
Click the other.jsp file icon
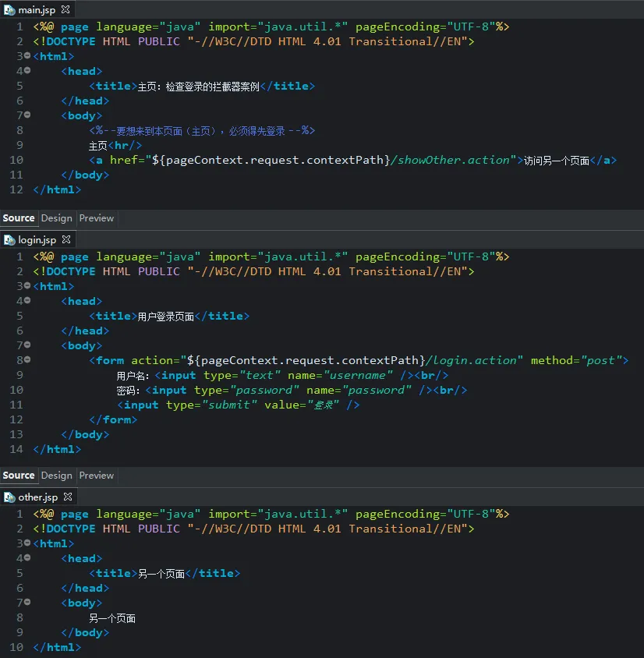click(x=9, y=497)
